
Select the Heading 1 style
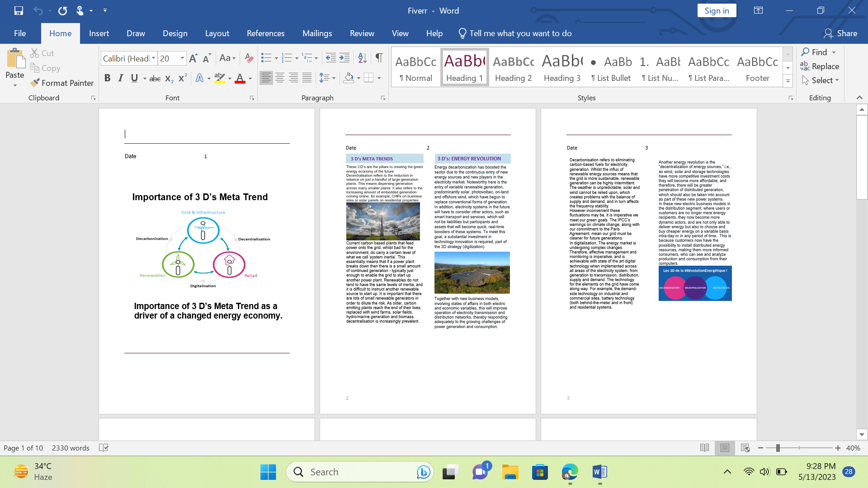click(465, 67)
